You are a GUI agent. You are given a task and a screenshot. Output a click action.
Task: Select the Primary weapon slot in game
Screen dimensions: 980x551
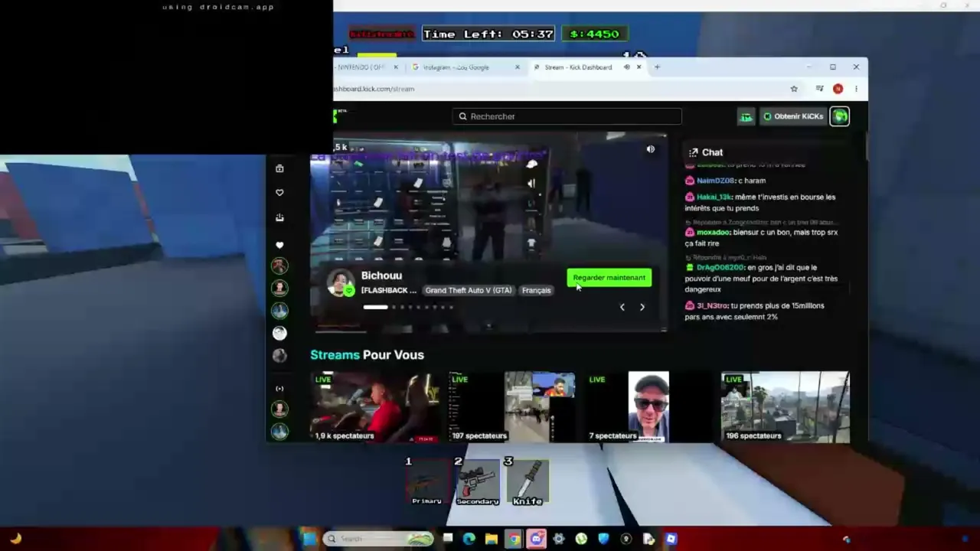pos(426,482)
